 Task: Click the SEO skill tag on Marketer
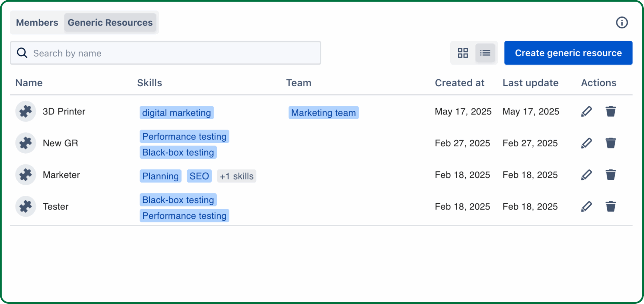(x=199, y=176)
